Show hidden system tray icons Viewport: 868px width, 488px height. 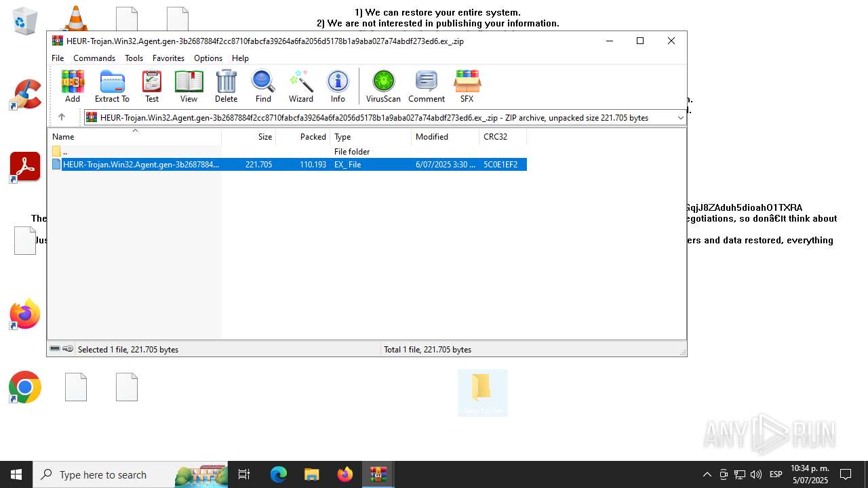[x=707, y=474]
